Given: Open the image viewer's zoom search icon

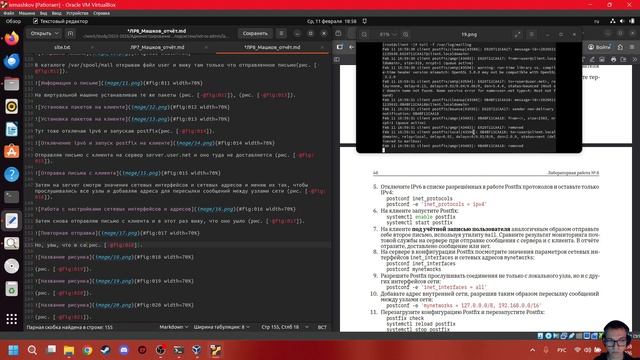Looking at the screenshot, I should click(x=364, y=35).
